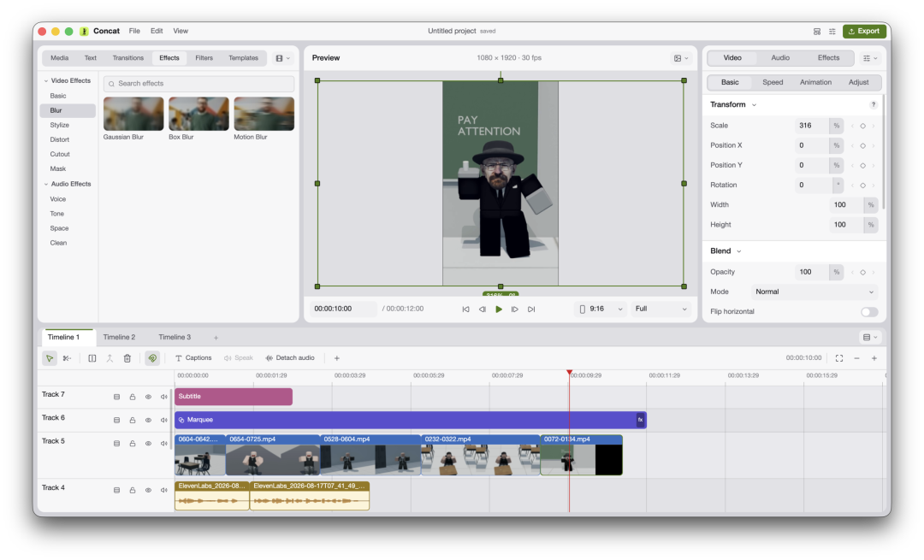Viewport: 924px width, 560px height.
Task: Select the pink Subtitle clip
Action: click(x=234, y=397)
